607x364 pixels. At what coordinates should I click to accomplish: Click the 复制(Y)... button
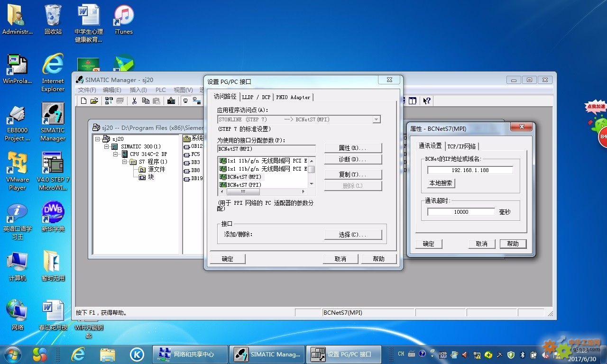point(353,174)
